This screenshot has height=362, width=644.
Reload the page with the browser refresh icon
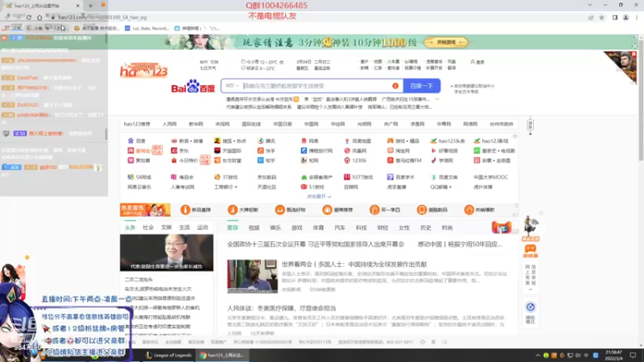[29, 17]
